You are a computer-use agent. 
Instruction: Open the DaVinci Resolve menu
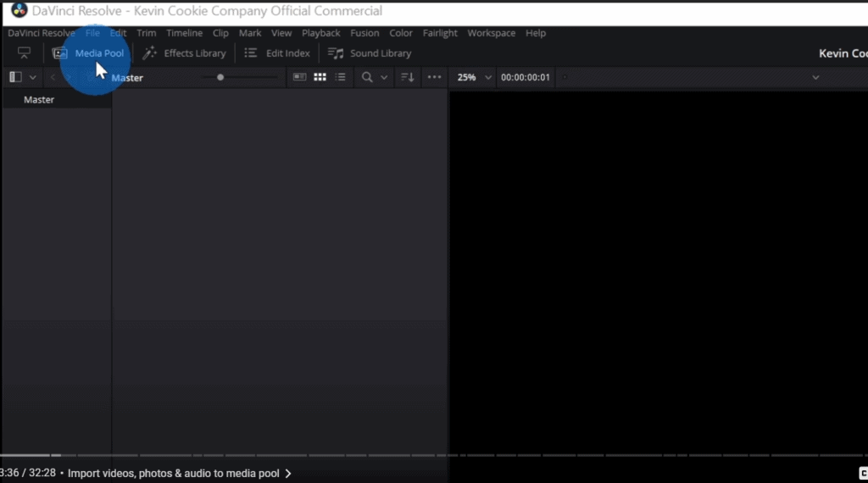tap(41, 33)
